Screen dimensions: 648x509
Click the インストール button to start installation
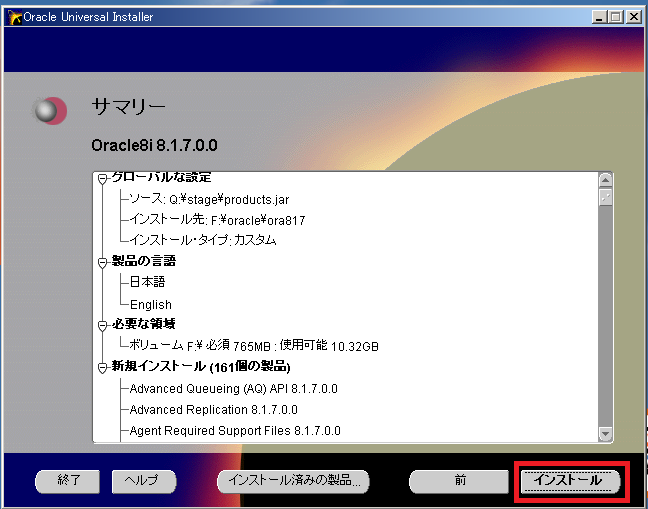[x=571, y=481]
